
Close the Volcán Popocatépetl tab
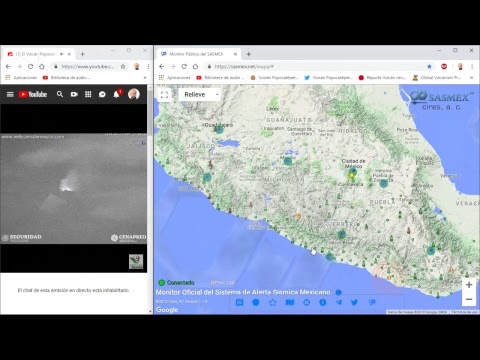(x=69, y=54)
